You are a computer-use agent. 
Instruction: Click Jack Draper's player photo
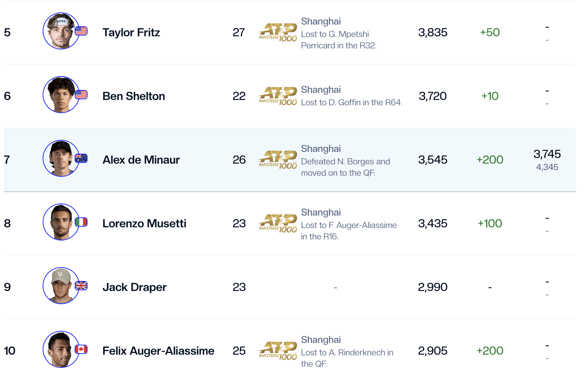[61, 286]
